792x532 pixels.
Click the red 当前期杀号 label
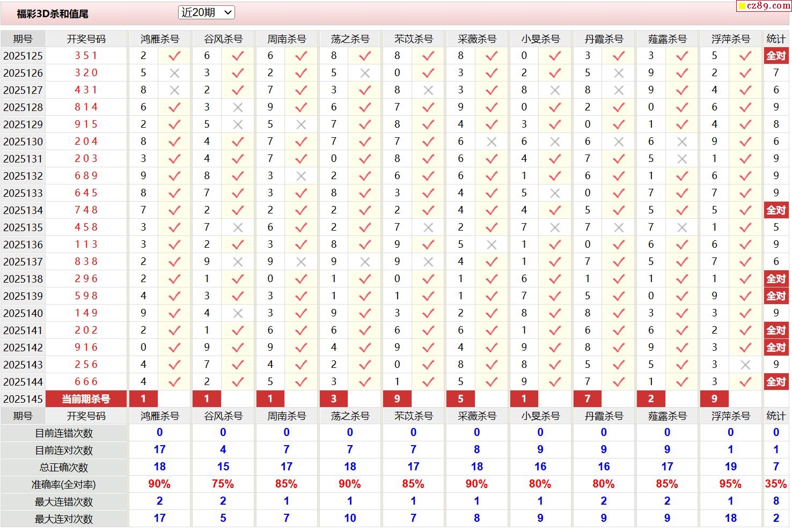point(86,399)
